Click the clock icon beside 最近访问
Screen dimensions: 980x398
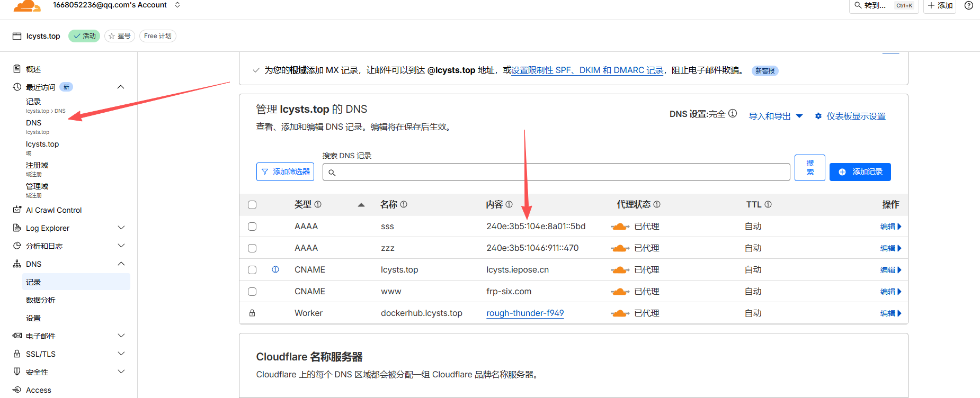(x=17, y=87)
